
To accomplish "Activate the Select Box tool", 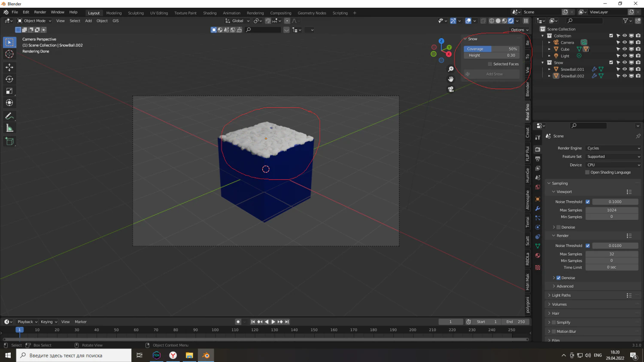I will 9,42.
